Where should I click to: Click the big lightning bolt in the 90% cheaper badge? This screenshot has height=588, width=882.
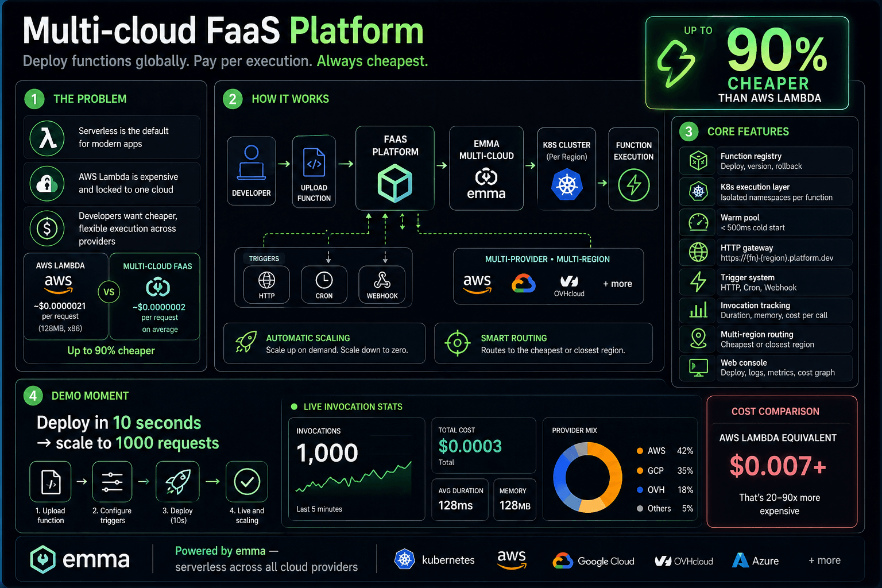(x=676, y=63)
